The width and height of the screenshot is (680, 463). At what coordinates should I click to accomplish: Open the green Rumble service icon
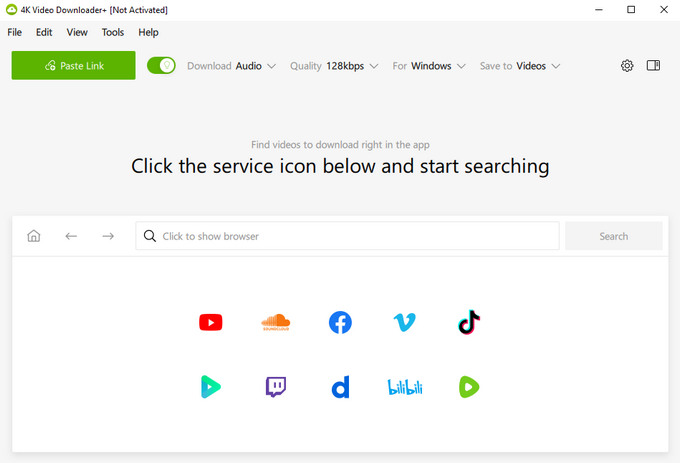coord(469,387)
